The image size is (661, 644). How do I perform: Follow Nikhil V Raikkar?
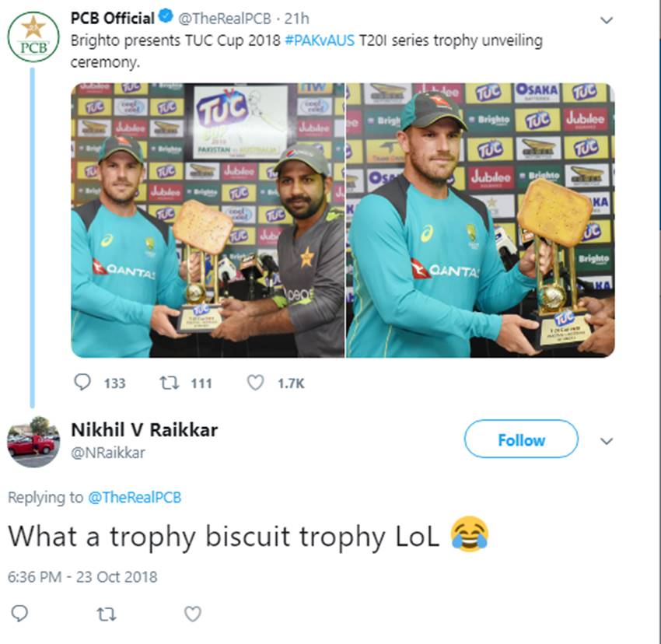point(521,439)
